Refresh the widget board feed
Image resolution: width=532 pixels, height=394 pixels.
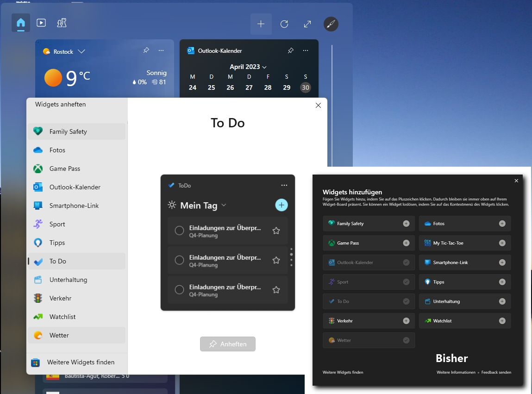284,24
